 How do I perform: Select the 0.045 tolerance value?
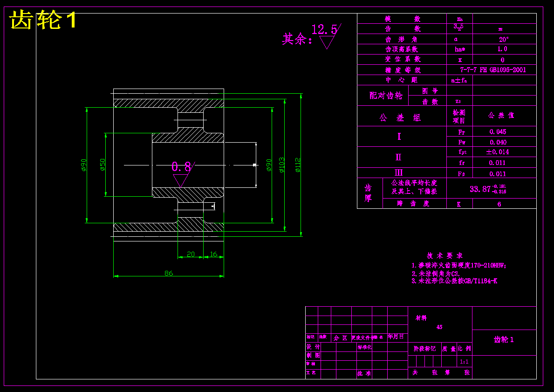pyautogui.click(x=498, y=131)
